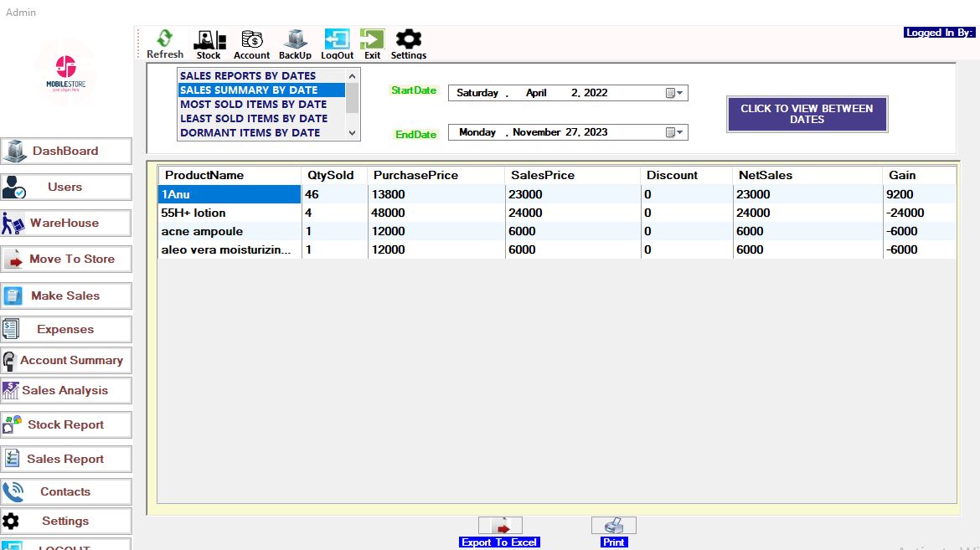Open Stock Report in sidebar
Image resolution: width=980 pixels, height=550 pixels.
(66, 425)
